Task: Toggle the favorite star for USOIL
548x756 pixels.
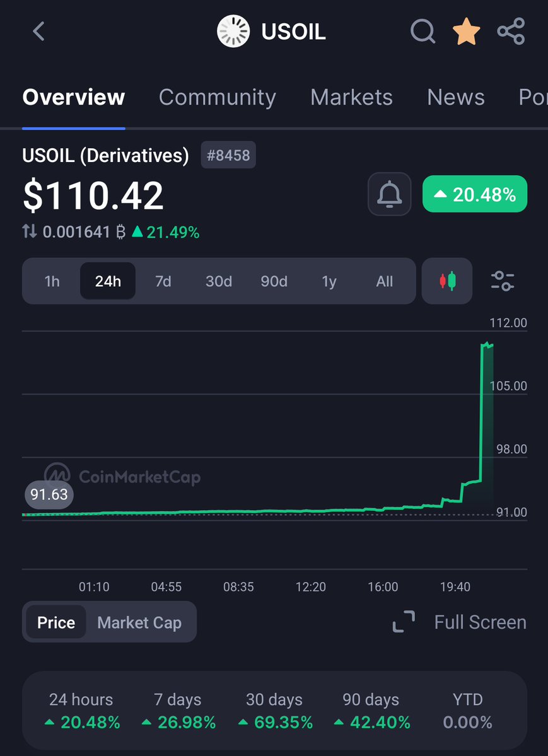Action: (467, 31)
